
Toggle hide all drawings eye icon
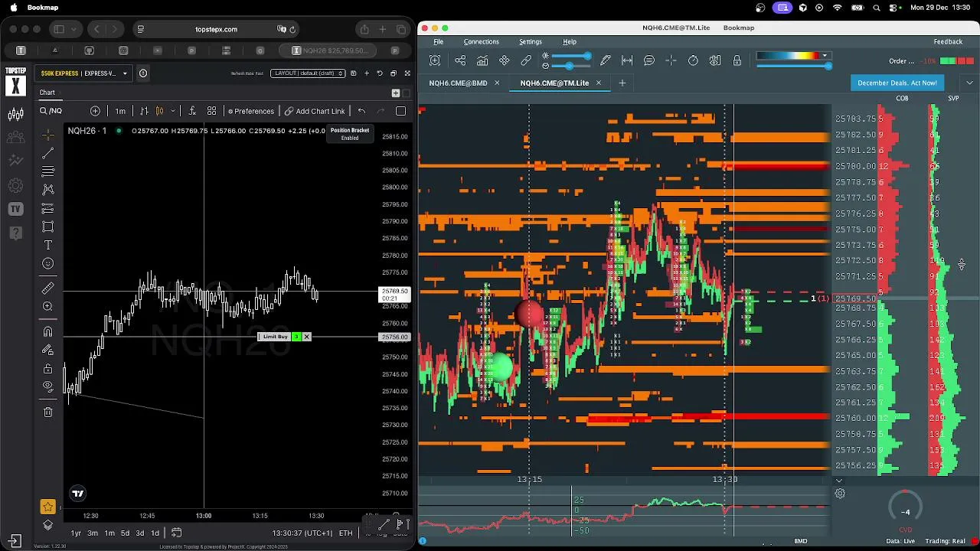click(47, 386)
